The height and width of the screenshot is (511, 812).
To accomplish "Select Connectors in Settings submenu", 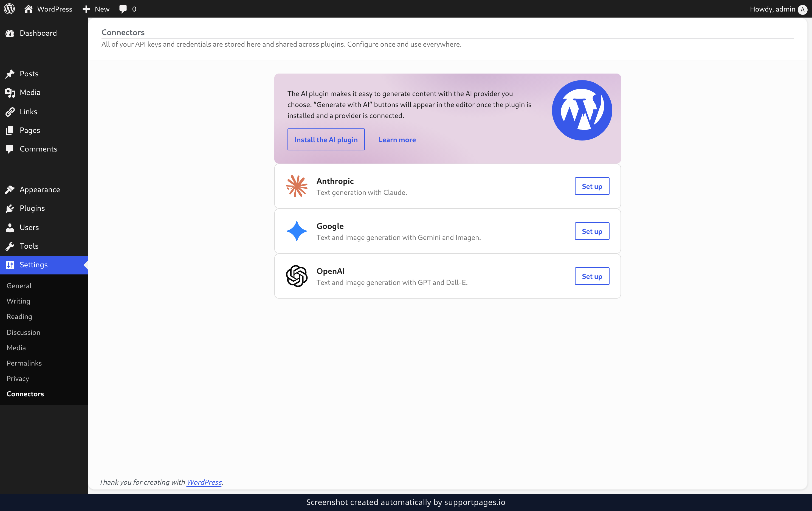I will point(25,394).
